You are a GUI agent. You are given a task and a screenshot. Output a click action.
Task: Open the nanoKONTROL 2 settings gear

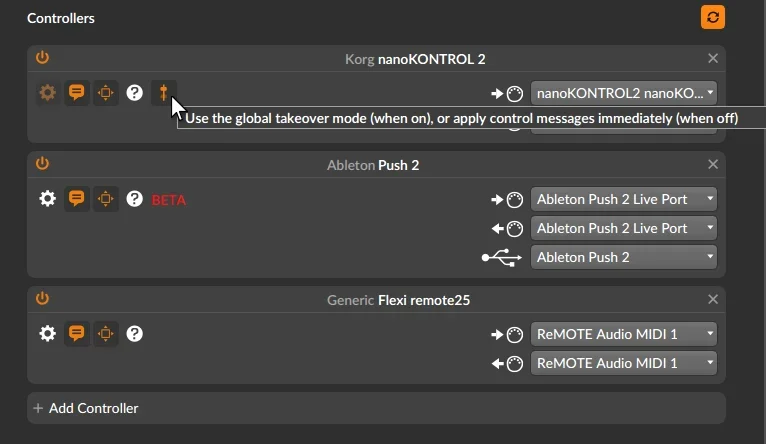pyautogui.click(x=47, y=93)
